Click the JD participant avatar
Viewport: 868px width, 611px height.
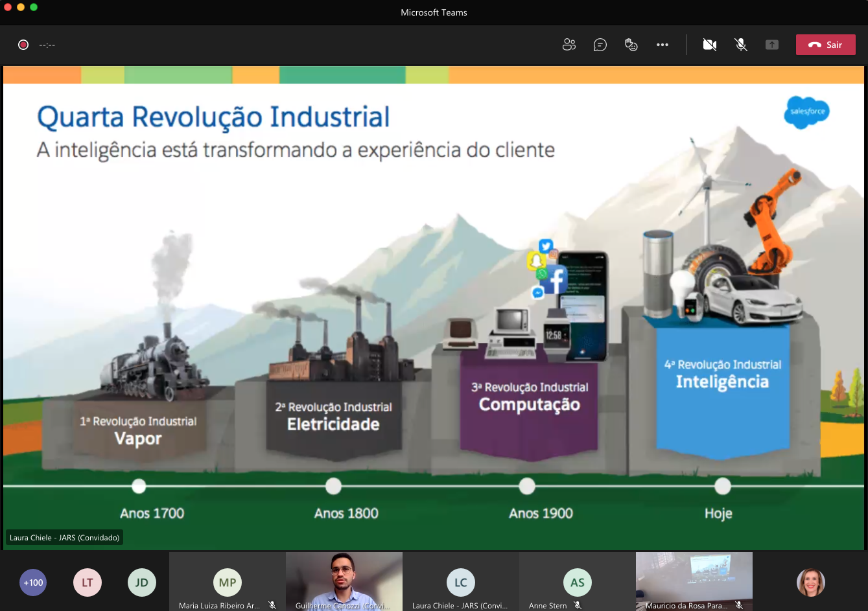point(141,582)
